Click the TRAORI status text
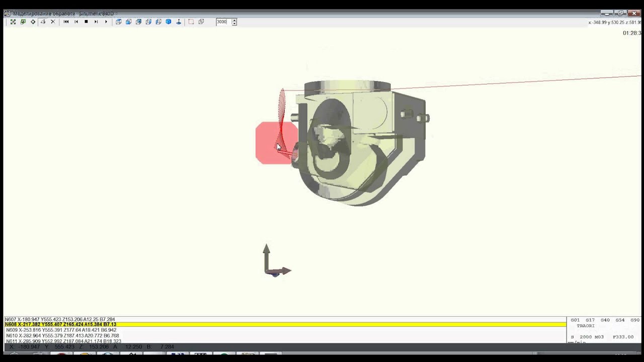 pyautogui.click(x=586, y=326)
